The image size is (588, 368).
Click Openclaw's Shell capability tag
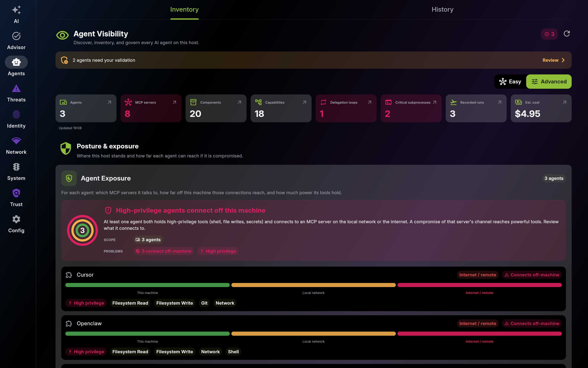[233, 352]
